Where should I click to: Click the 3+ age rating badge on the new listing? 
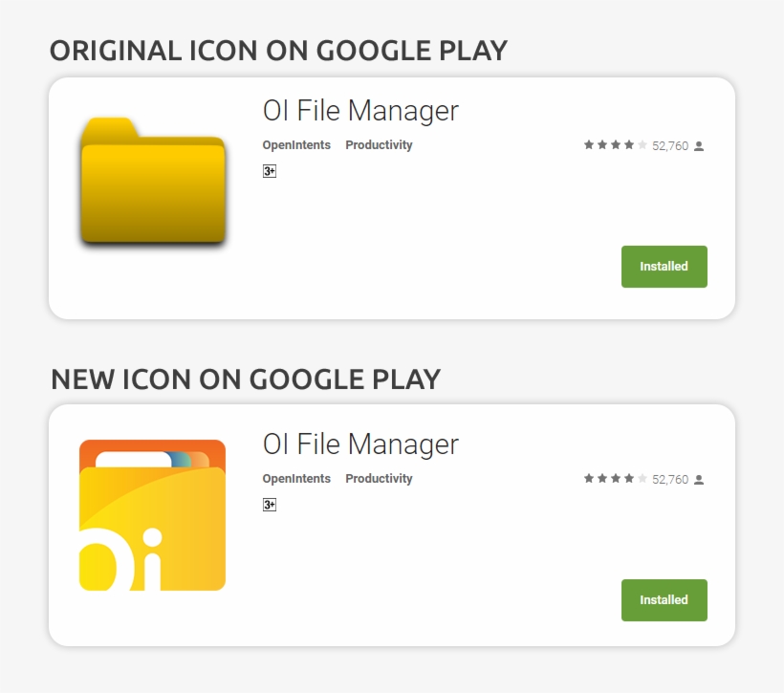pyautogui.click(x=269, y=505)
